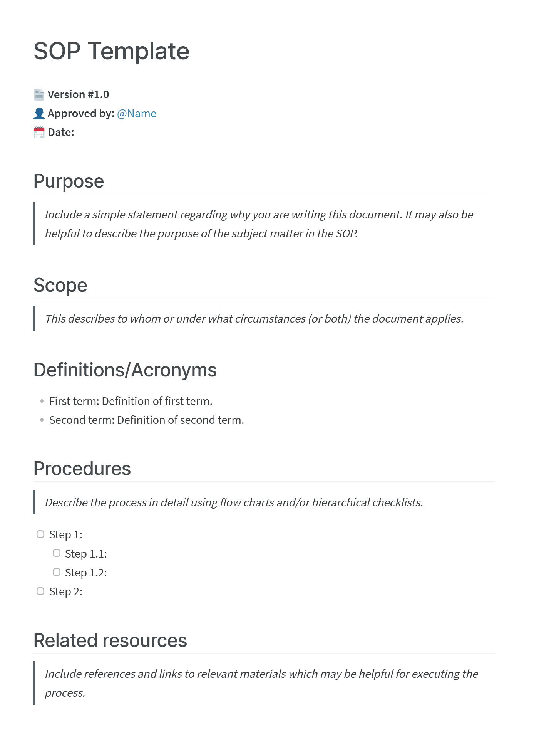Toggle the Step 1.2 checkbox
Image resolution: width=539 pixels, height=756 pixels.
click(x=57, y=572)
